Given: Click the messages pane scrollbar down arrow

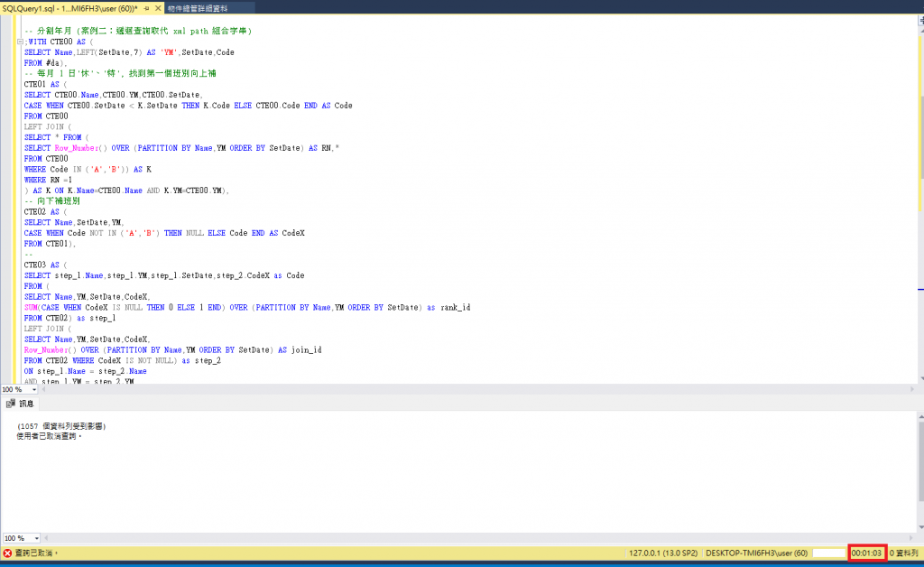Looking at the screenshot, I should pyautogui.click(x=921, y=527).
